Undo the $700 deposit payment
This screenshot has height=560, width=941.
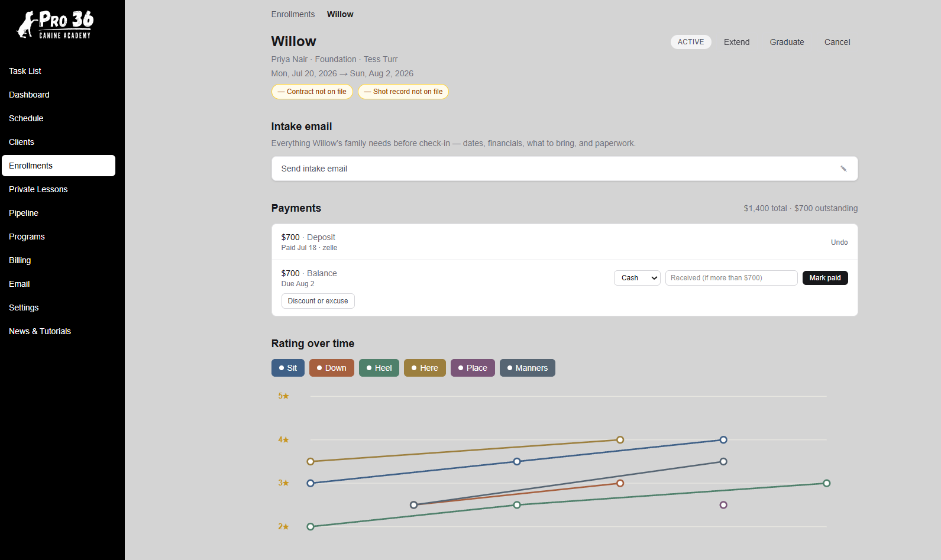click(x=839, y=242)
